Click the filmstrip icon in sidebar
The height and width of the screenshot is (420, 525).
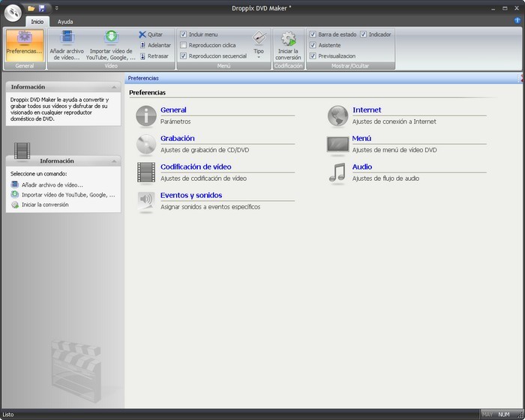tap(22, 151)
